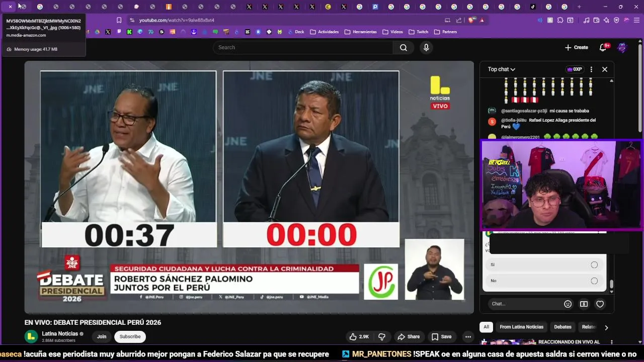Open the browser extensions puzzle icon
This screenshot has height=362, width=644.
point(560,20)
